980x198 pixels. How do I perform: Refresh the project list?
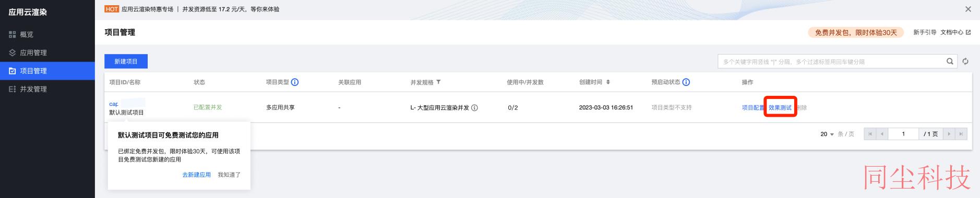coord(965,61)
